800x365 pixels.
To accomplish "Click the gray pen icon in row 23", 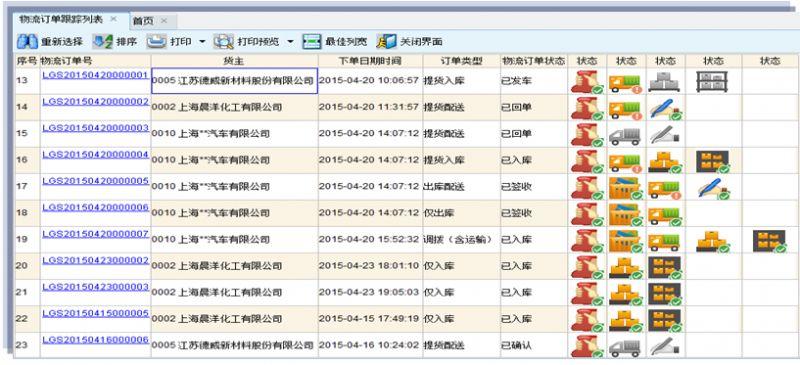I will pos(665,347).
